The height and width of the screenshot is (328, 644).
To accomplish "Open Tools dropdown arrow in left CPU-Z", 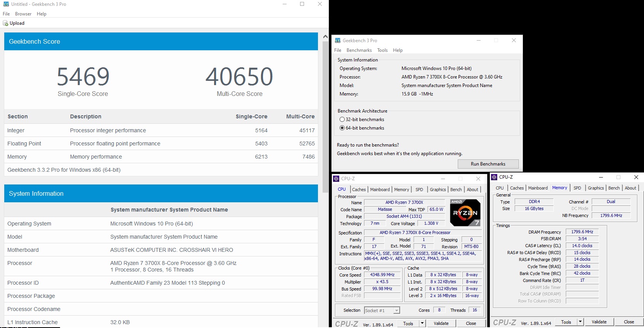I will click(422, 323).
